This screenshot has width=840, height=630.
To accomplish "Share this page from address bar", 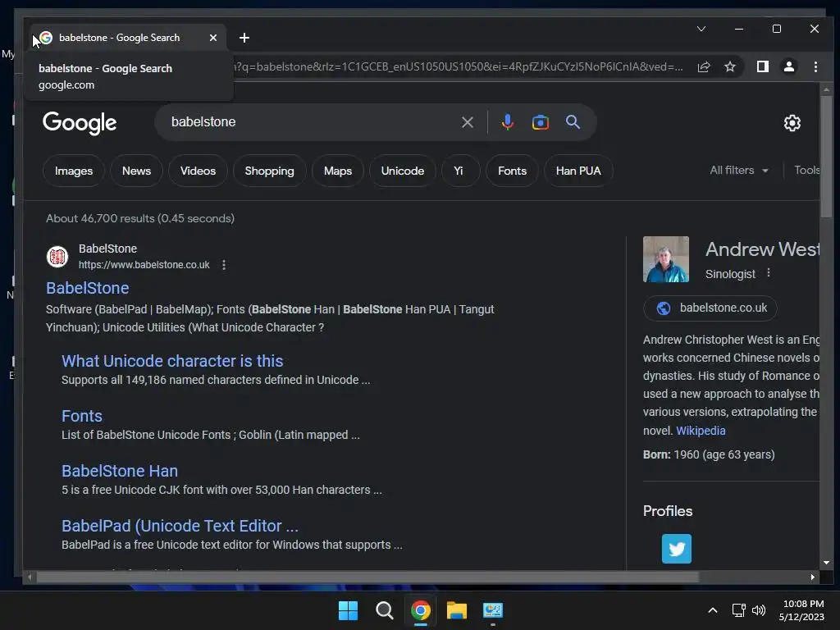I will coord(704,66).
